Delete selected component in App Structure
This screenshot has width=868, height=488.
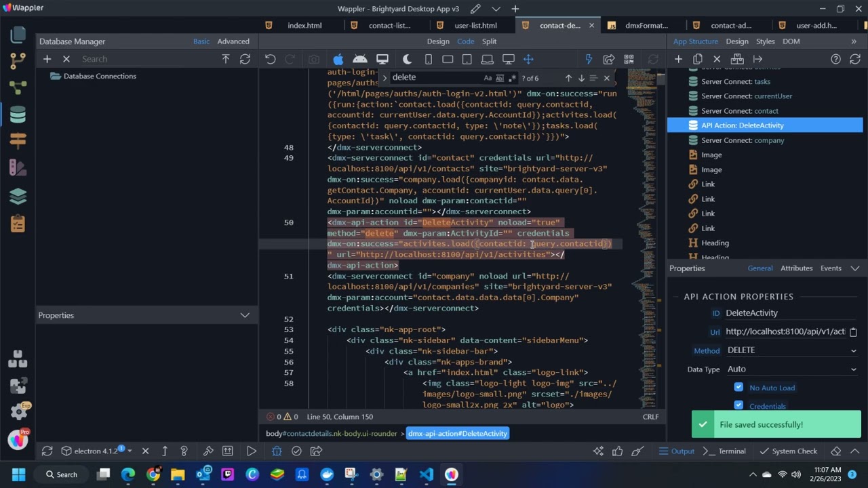(717, 59)
